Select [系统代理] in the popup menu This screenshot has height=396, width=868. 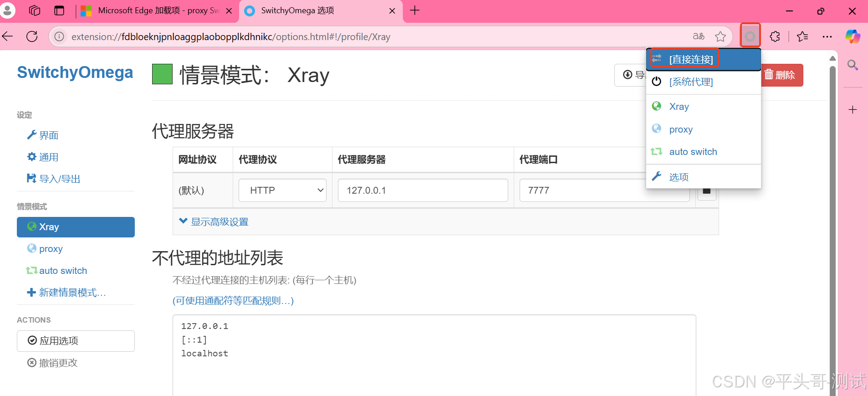point(704,82)
